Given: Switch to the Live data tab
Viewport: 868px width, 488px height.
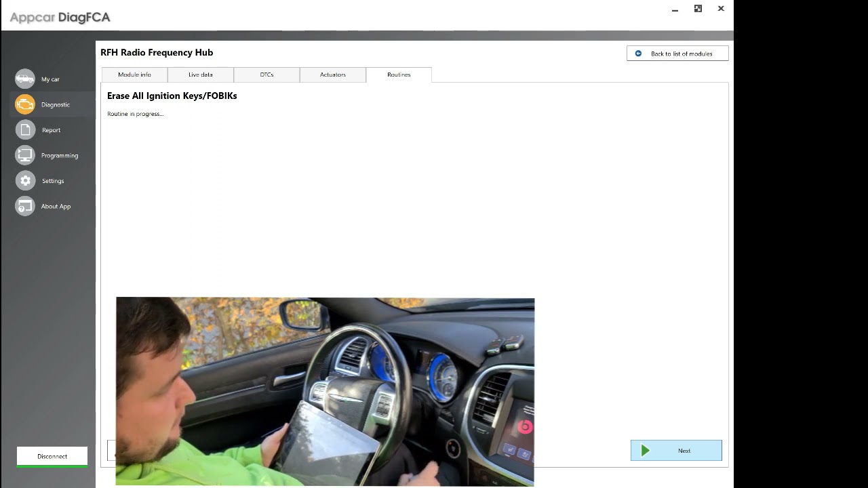Looking at the screenshot, I should 200,75.
